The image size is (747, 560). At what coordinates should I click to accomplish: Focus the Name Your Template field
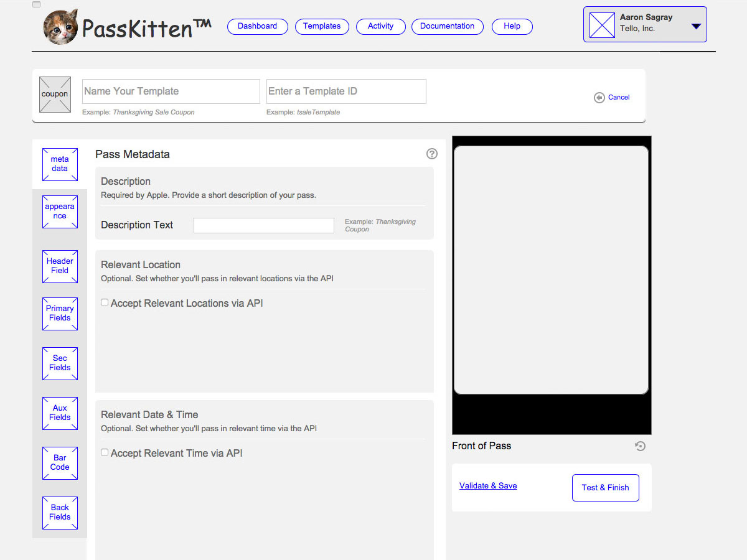pos(171,91)
